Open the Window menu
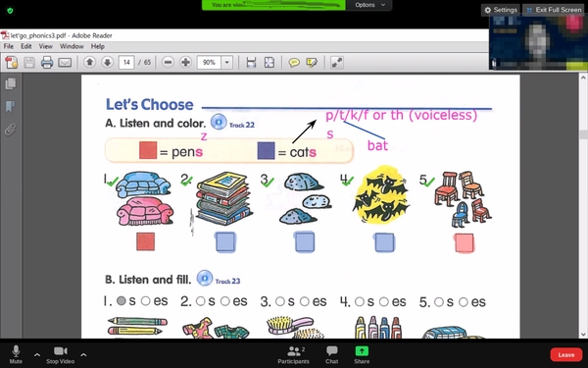Screen dimensions: 588x368 coord(72,46)
